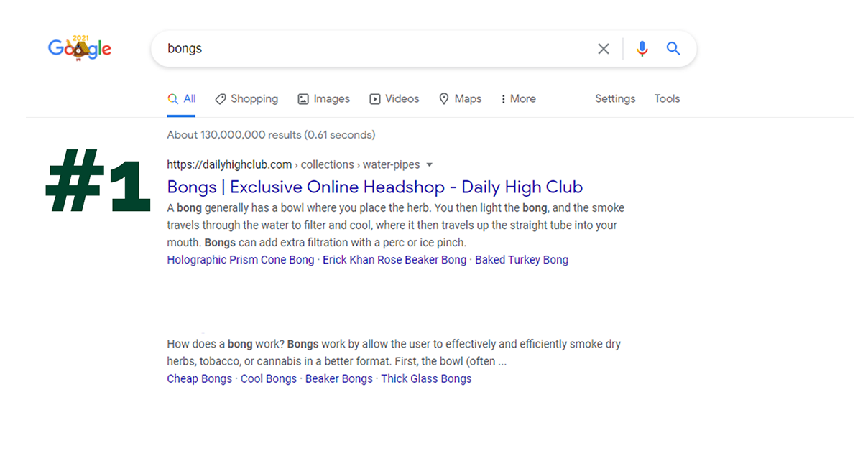
Task: Open the Maps tab
Action: click(x=461, y=99)
